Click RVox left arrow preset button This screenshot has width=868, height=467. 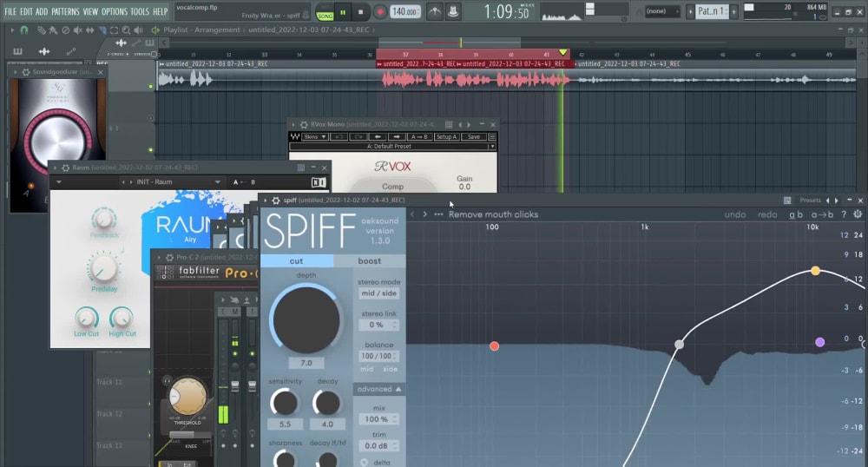click(378, 136)
